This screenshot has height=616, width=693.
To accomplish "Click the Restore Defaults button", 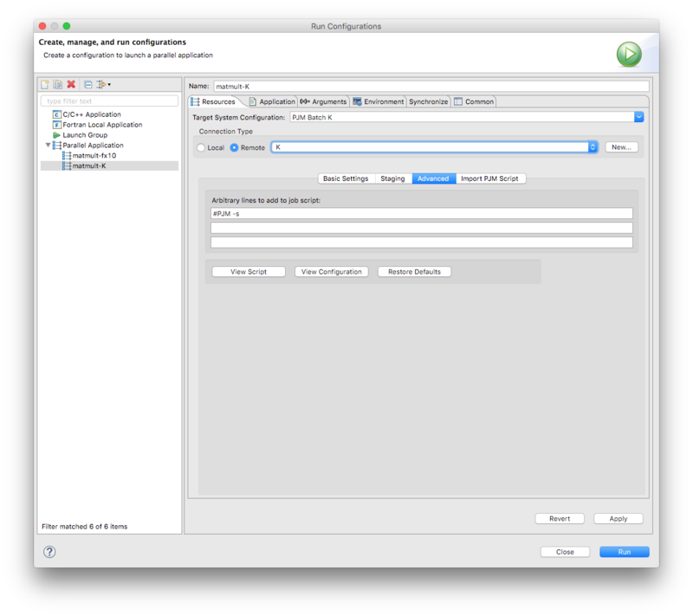I will [414, 272].
